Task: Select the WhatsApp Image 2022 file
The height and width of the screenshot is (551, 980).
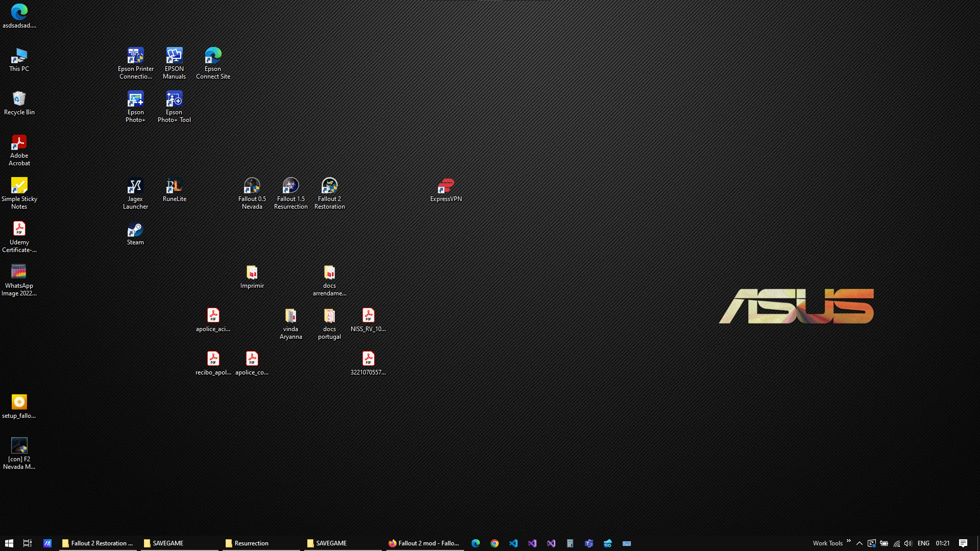Action: tap(19, 280)
